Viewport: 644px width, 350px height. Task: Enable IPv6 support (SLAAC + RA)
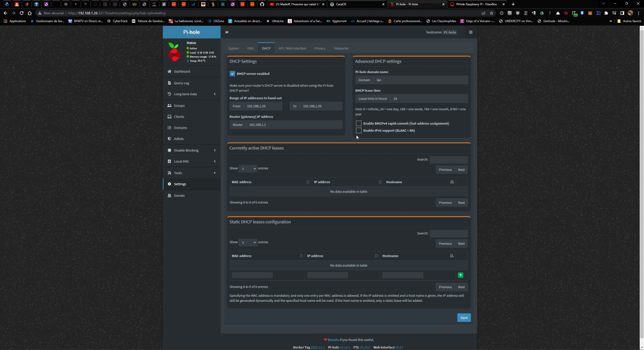[359, 131]
